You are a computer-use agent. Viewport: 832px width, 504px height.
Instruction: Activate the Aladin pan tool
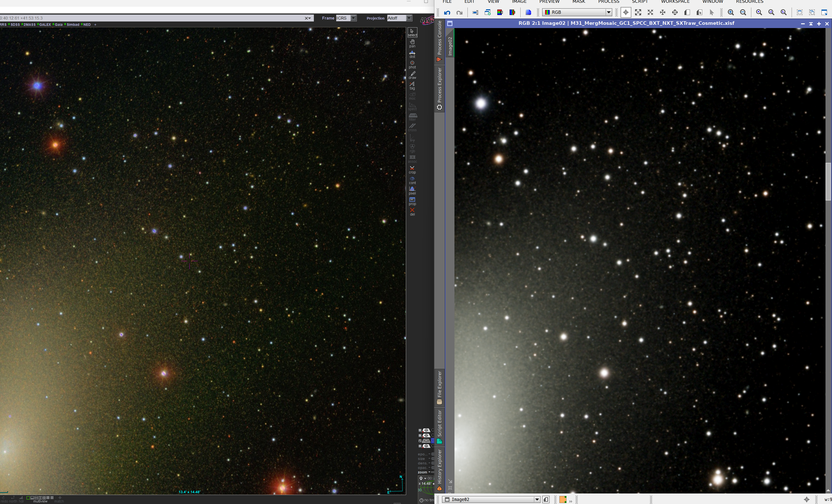(x=412, y=43)
